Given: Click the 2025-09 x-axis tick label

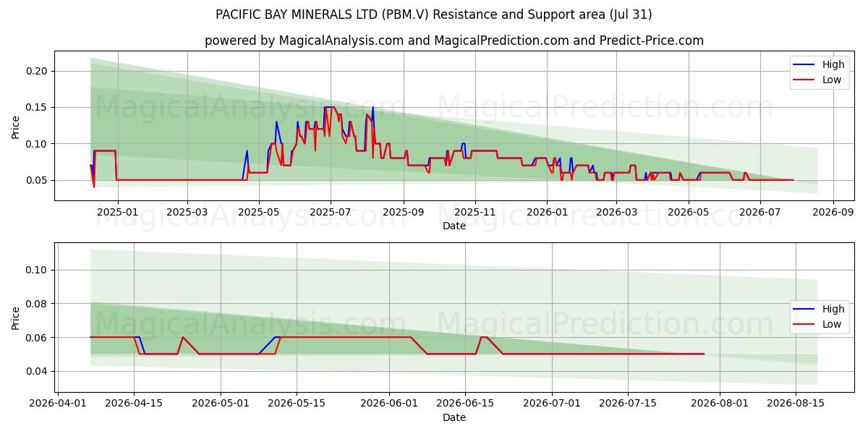Looking at the screenshot, I should 404,212.
